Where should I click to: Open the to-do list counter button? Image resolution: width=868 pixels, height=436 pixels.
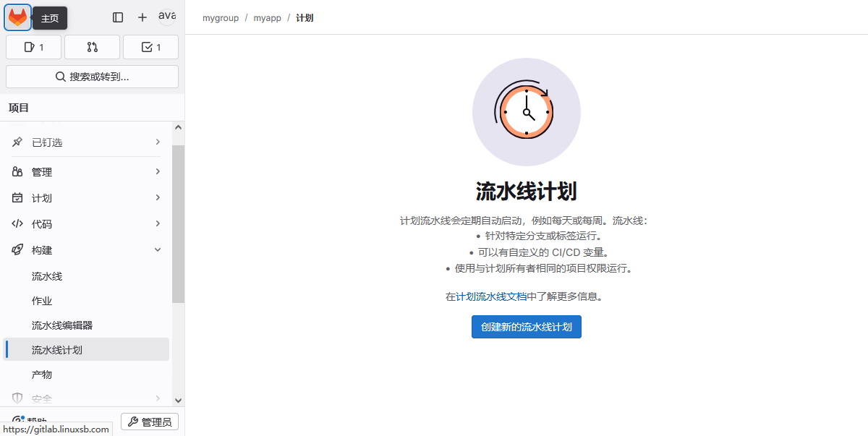click(150, 47)
